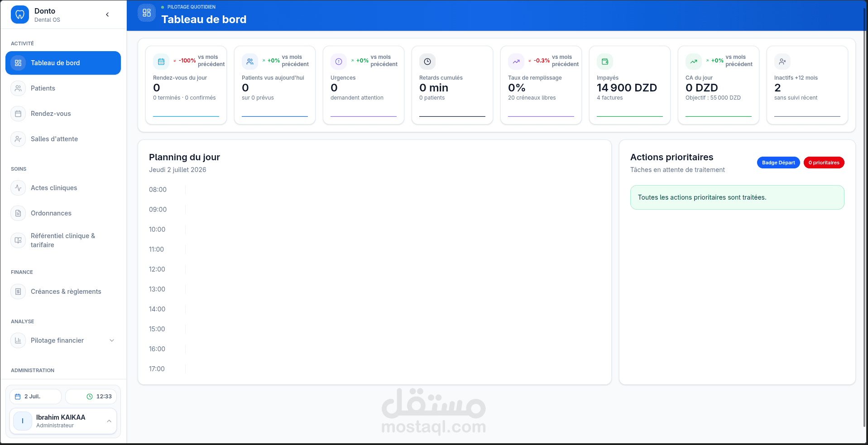Click 'Objectif : 55 000 DZD' text
Image resolution: width=868 pixels, height=445 pixels.
point(713,98)
